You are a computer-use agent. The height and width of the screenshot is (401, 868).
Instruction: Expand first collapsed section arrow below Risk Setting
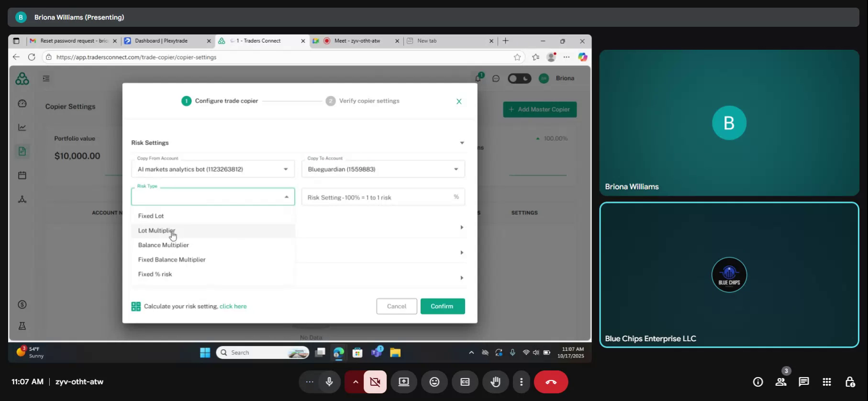click(x=462, y=227)
